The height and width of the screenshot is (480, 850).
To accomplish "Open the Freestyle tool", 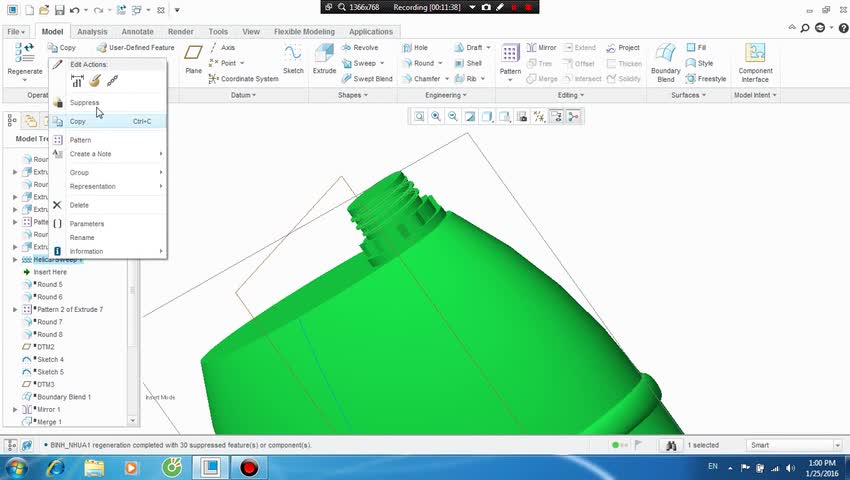I will point(706,79).
